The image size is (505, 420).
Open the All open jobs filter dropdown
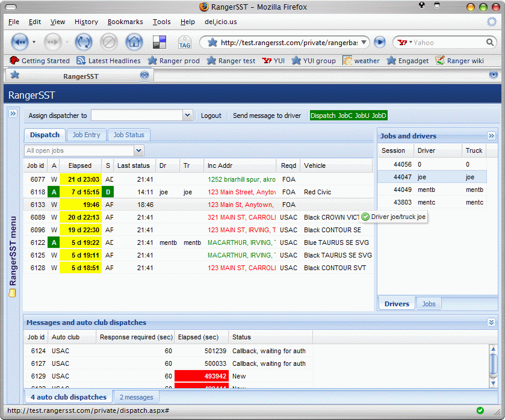[x=138, y=150]
